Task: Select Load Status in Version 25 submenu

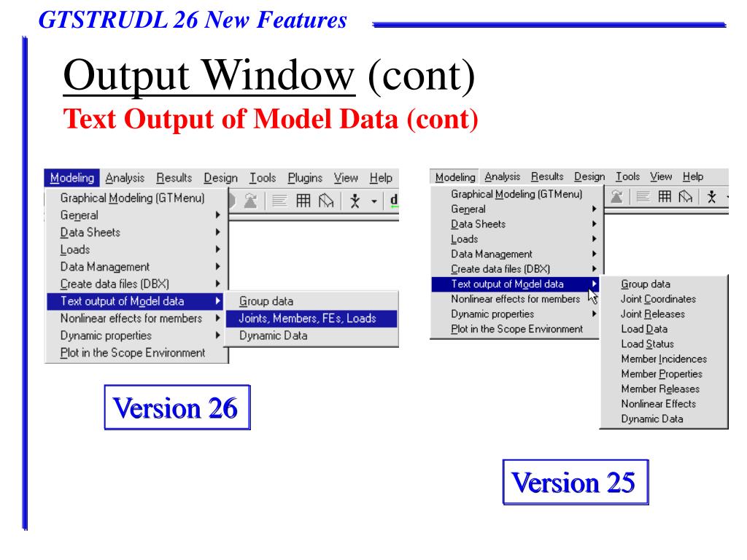Action: coord(664,343)
